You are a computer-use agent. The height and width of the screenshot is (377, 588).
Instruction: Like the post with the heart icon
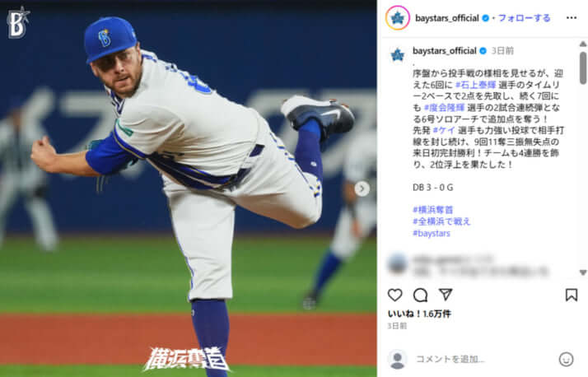coord(394,295)
